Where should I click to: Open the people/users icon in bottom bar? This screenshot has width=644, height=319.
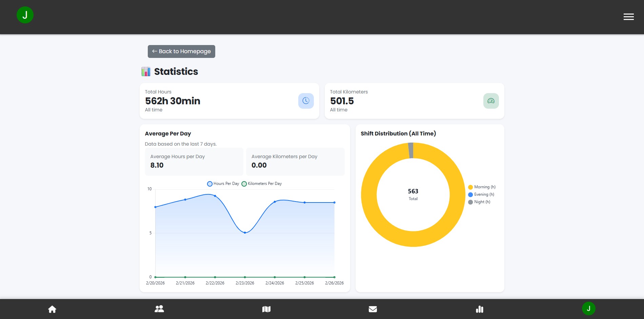click(159, 309)
